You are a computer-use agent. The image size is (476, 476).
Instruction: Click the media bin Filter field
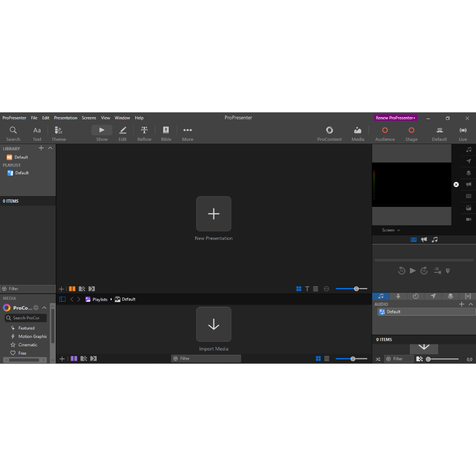click(206, 358)
